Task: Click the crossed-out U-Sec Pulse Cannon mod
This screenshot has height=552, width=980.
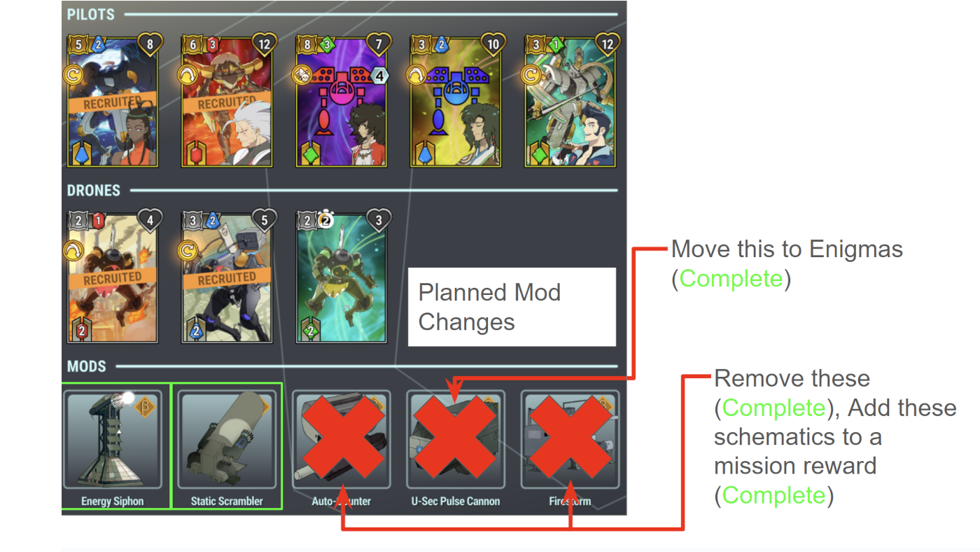Action: pos(456,439)
